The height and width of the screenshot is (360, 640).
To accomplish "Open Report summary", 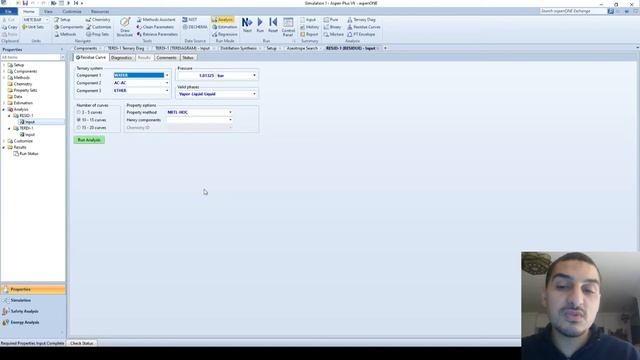I will [309, 34].
